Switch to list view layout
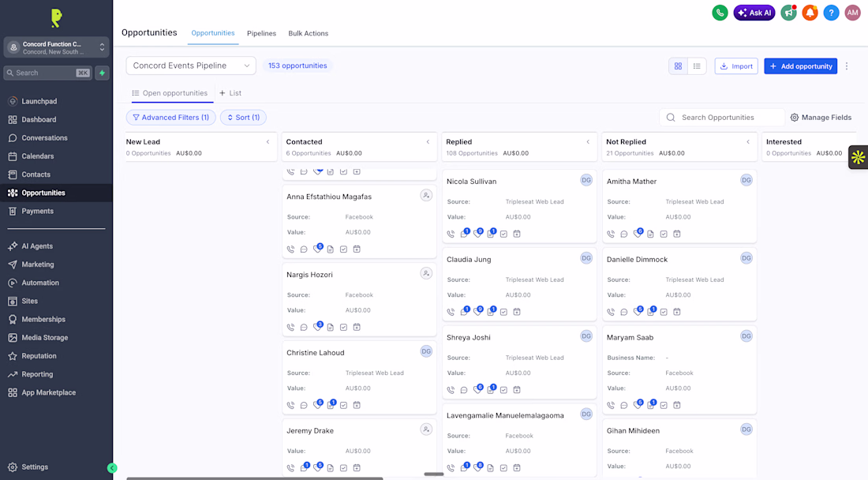 [697, 66]
